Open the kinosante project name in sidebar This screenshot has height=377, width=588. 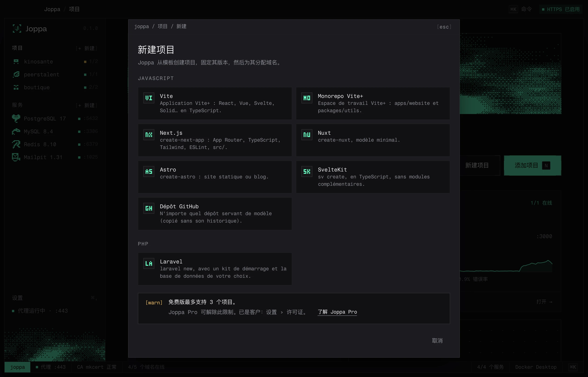[38, 62]
